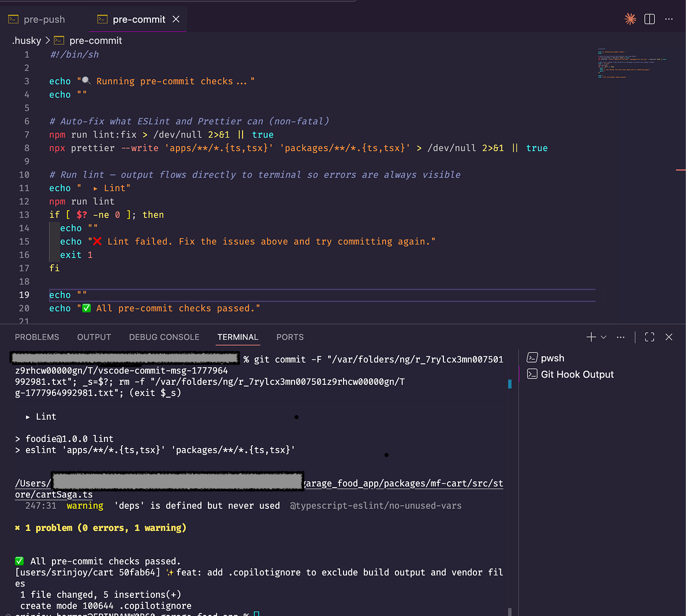Create a new terminal with plus icon
686x616 pixels.
tap(591, 337)
